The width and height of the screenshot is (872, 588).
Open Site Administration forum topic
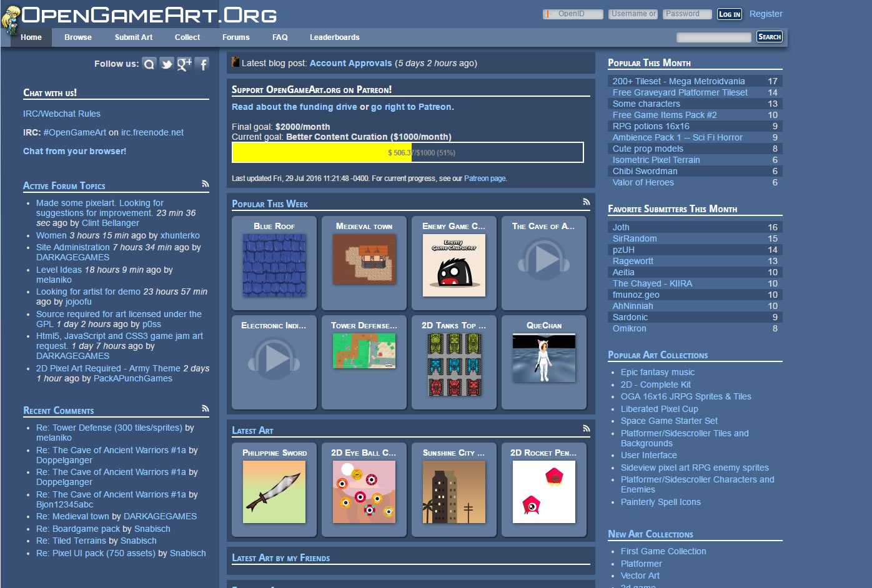tap(73, 247)
